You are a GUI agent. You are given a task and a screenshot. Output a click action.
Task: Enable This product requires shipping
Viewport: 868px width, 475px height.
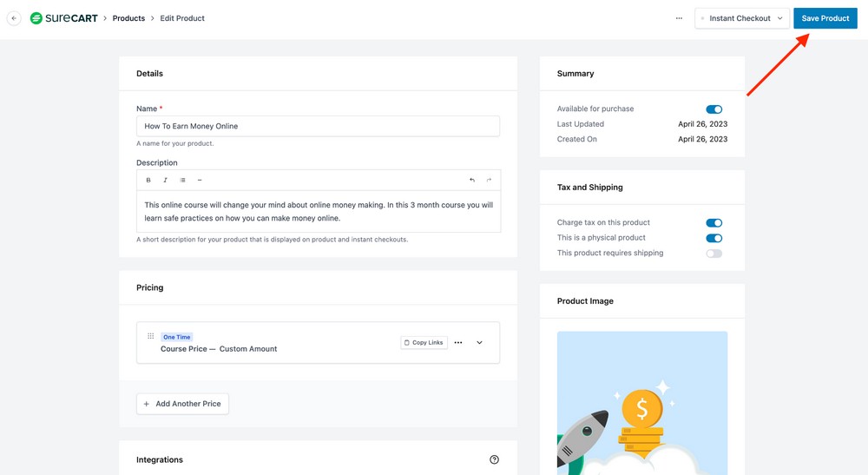tap(713, 254)
